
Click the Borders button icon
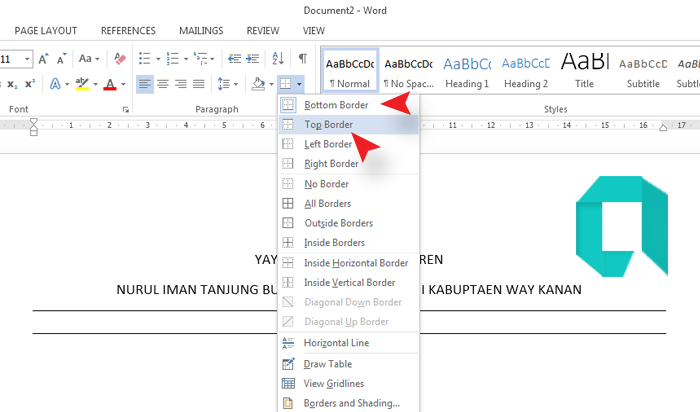[x=285, y=84]
